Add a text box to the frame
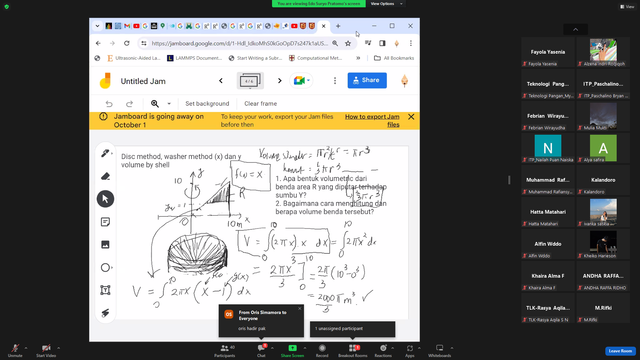 click(105, 290)
